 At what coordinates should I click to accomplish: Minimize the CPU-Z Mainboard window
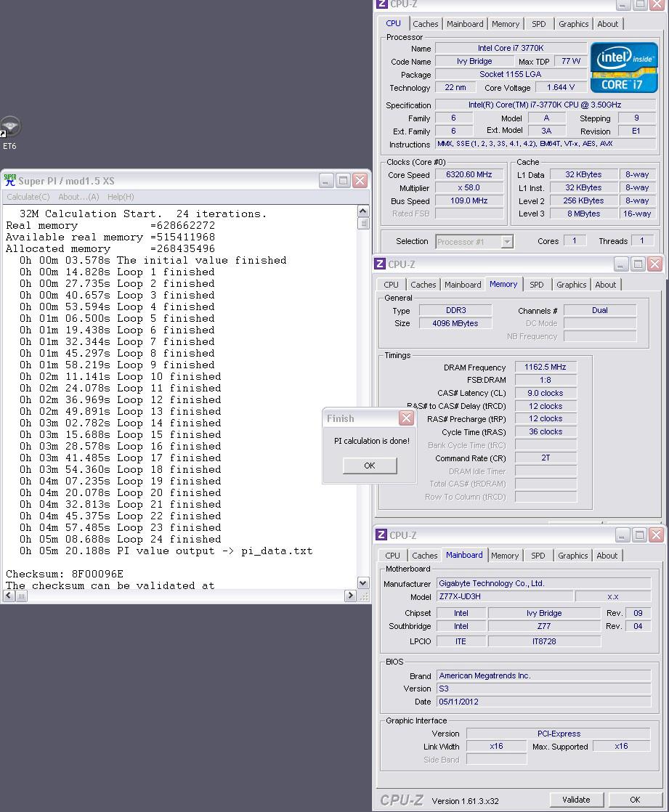[x=623, y=535]
